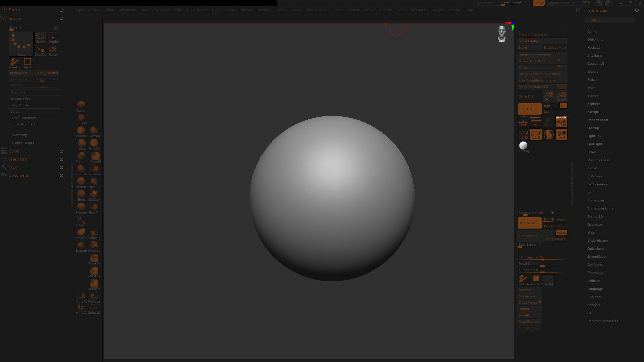Toggle the Floor grid display
This screenshot has width=644, height=362.
pos(523,122)
